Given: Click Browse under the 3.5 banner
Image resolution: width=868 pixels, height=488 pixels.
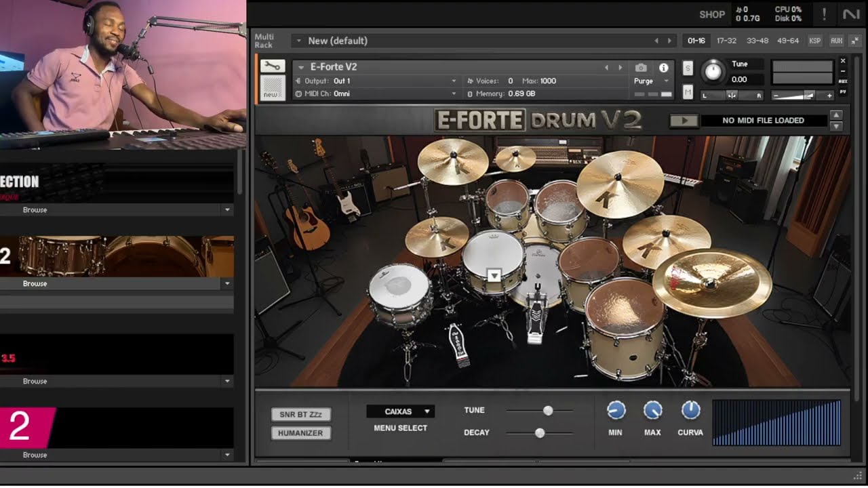Looking at the screenshot, I should pos(35,382).
